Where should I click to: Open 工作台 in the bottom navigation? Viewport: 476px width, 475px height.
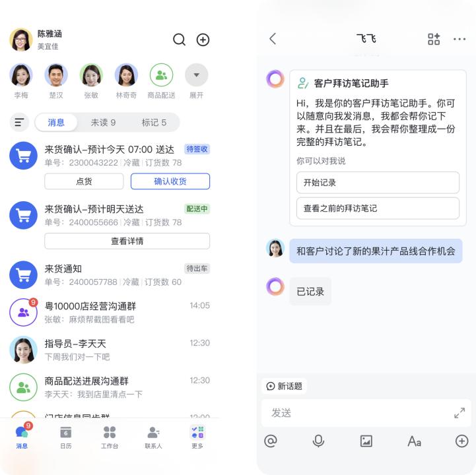(110, 437)
